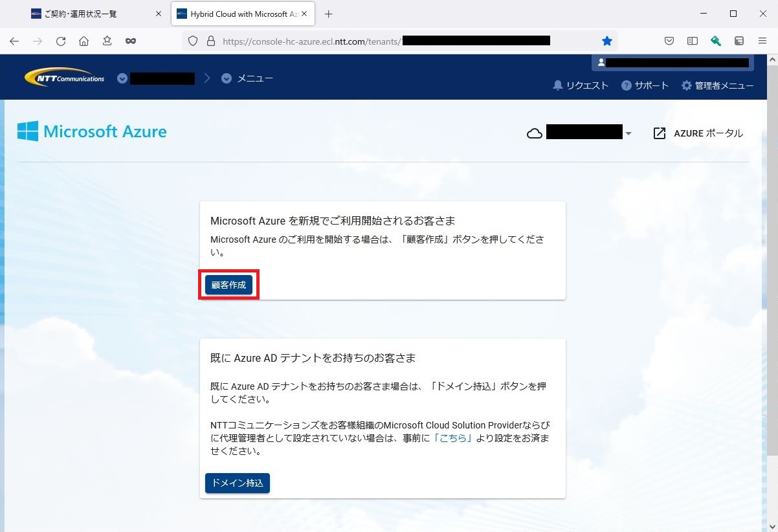Click the container extension icon beside menu
Image resolution: width=778 pixels, height=532 pixels.
[x=739, y=41]
